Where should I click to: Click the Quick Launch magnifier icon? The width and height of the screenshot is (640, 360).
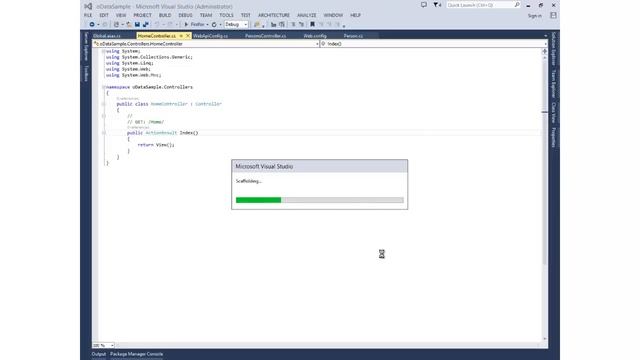(x=517, y=5)
